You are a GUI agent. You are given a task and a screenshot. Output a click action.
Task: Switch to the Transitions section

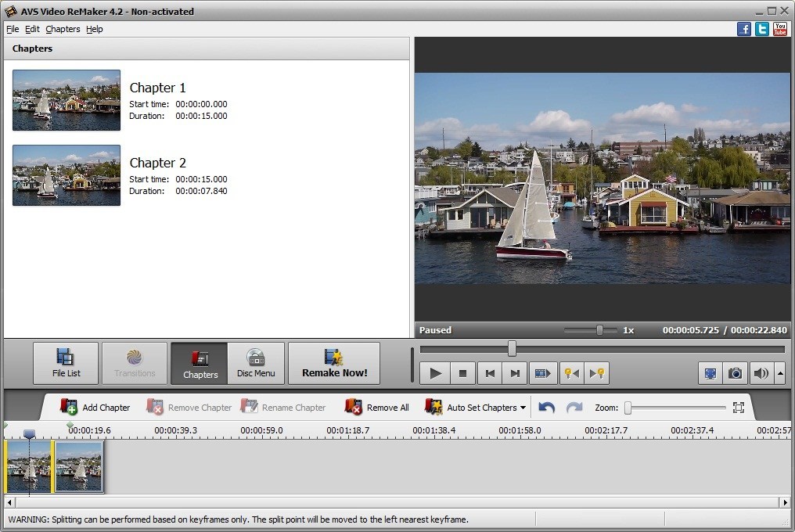pos(135,363)
